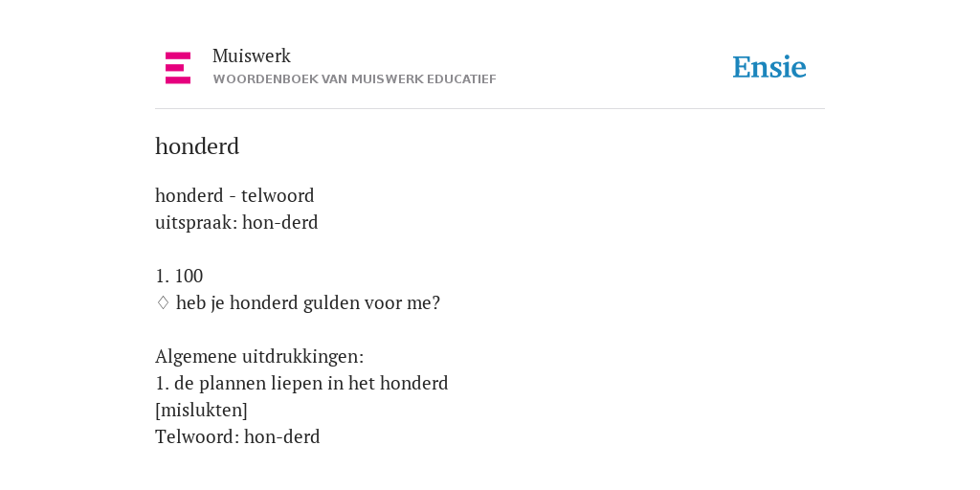Click the diamond bullet before example sentence
The image size is (980, 490).
pos(163,303)
